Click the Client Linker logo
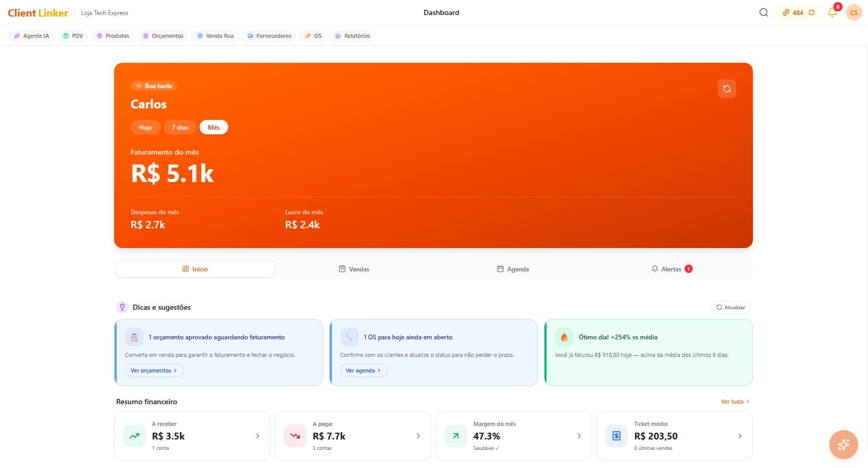The width and height of the screenshot is (868, 468). click(x=38, y=13)
